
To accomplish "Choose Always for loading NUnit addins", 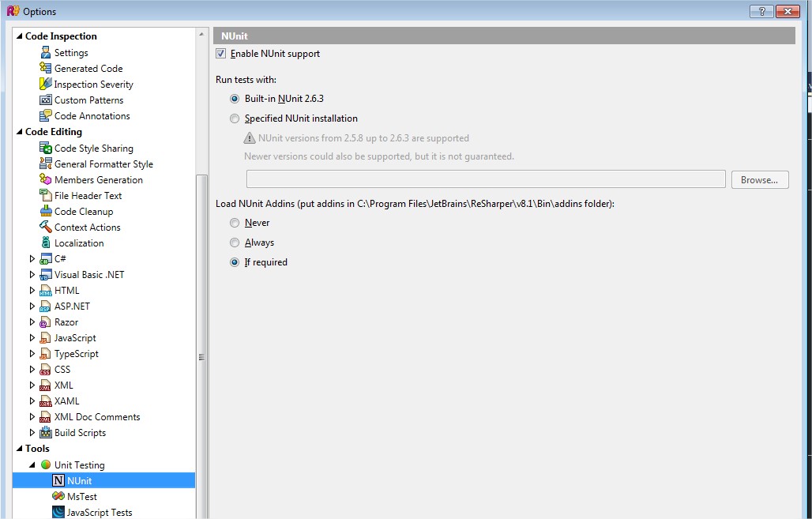I will (235, 243).
